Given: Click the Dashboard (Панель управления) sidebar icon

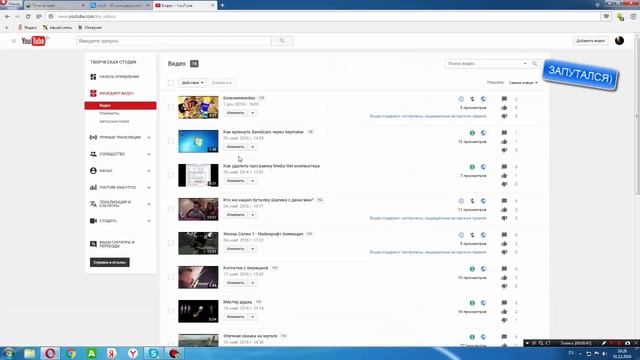Looking at the screenshot, I should tap(93, 77).
